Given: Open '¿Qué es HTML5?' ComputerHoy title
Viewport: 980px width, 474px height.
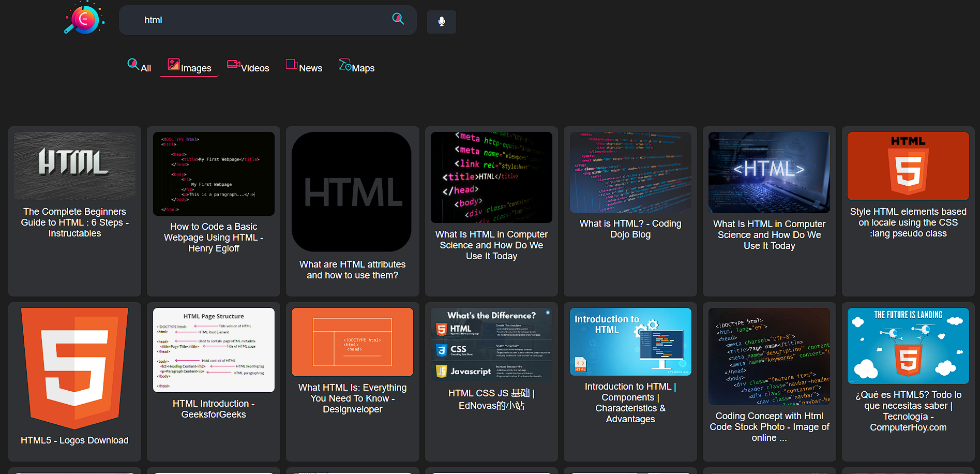Looking at the screenshot, I should pos(908,411).
